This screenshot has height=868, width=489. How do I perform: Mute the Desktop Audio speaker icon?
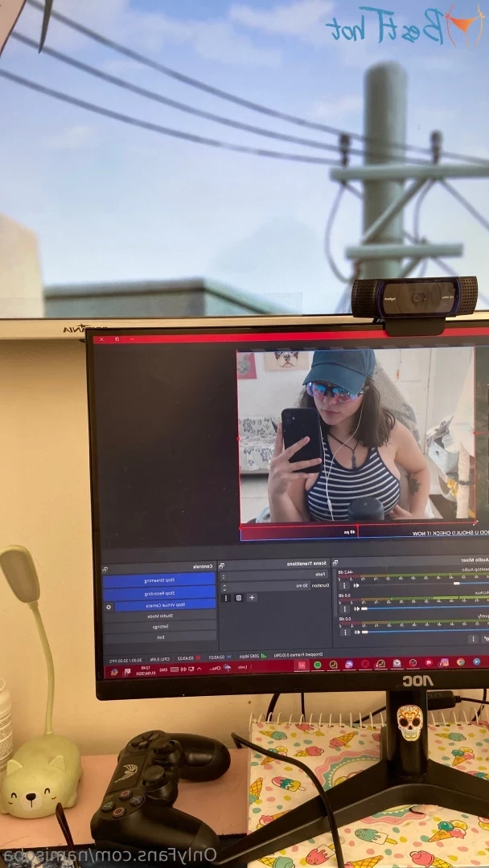click(356, 586)
